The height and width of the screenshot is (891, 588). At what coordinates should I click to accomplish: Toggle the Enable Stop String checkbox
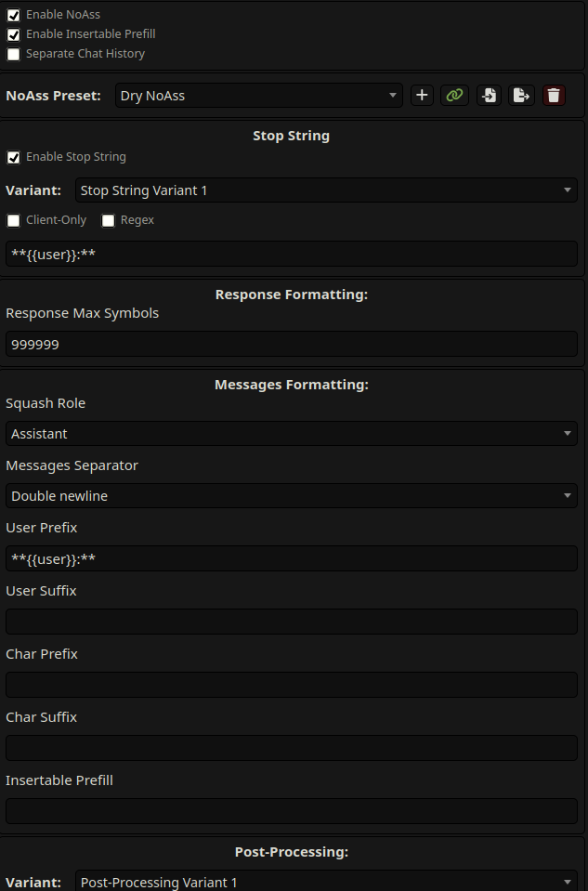(x=14, y=157)
